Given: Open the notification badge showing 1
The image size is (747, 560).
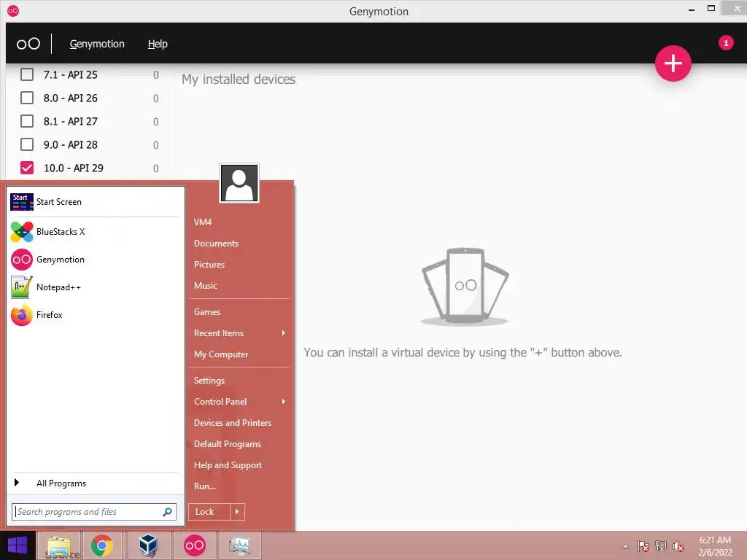Looking at the screenshot, I should pos(726,43).
